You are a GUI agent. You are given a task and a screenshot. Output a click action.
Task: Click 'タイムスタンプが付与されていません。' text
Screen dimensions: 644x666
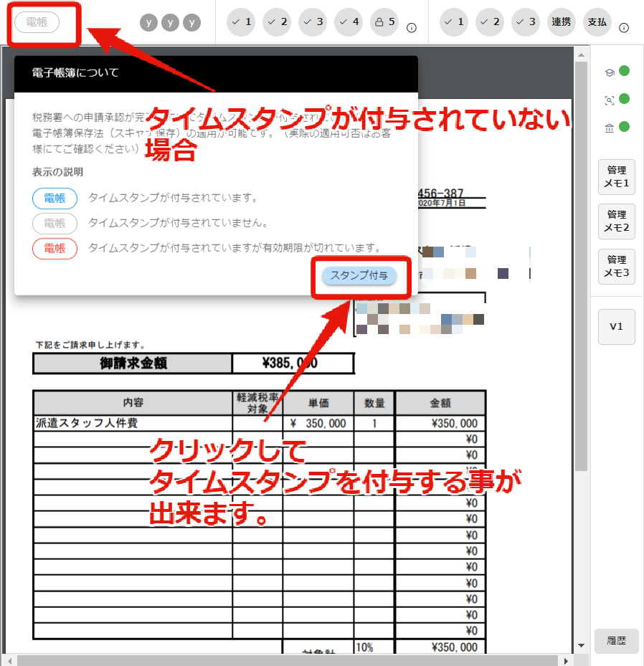tap(178, 223)
